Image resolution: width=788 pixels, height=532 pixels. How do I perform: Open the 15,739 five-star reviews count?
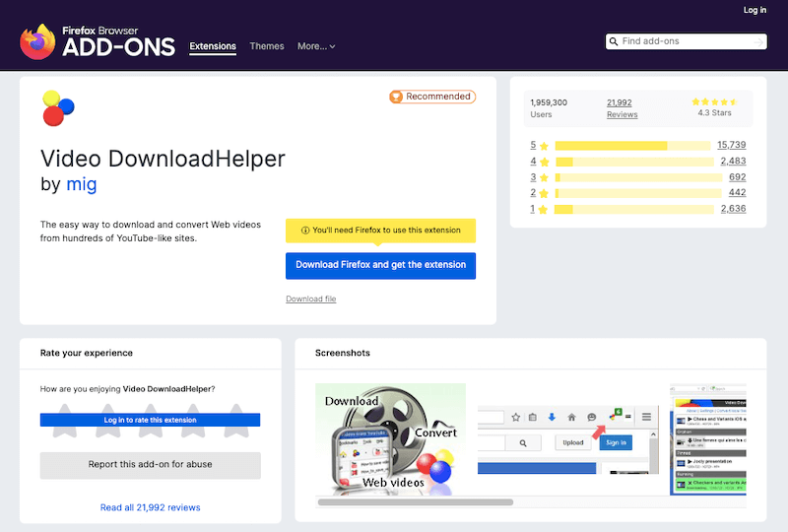tap(731, 145)
